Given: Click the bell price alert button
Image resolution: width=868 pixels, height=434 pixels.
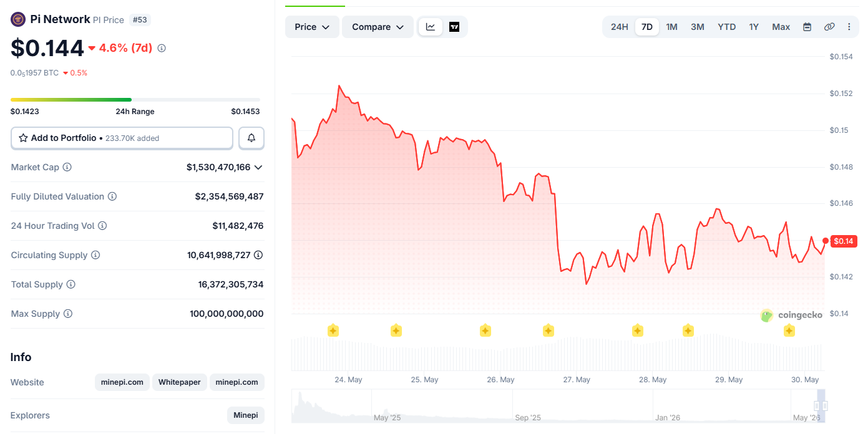Looking at the screenshot, I should click(x=251, y=138).
